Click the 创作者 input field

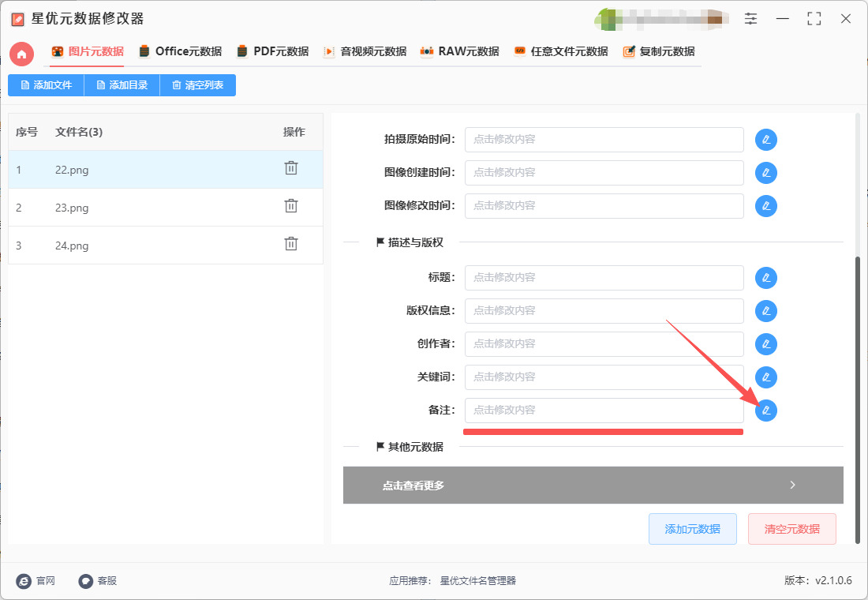(x=604, y=344)
